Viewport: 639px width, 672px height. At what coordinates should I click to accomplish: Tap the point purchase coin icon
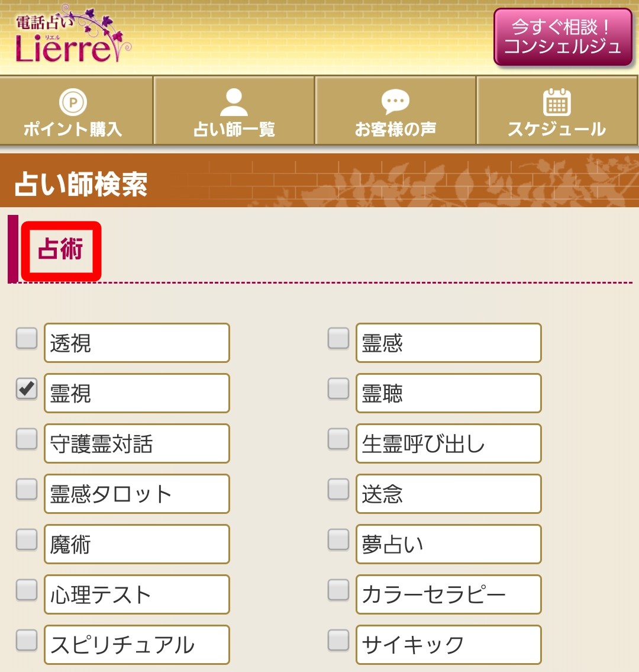[x=73, y=102]
